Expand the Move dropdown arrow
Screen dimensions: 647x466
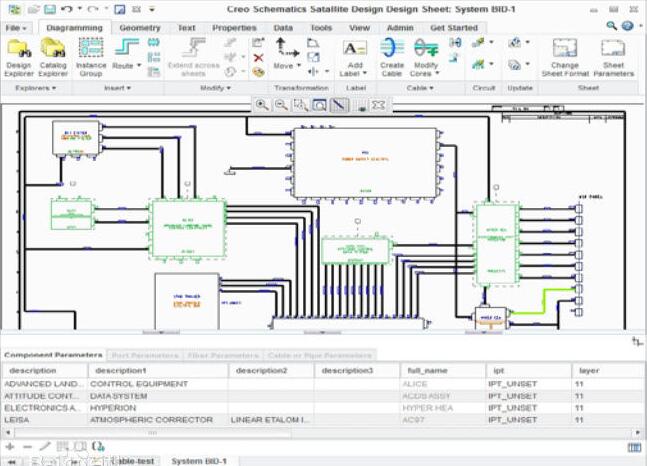point(299,65)
